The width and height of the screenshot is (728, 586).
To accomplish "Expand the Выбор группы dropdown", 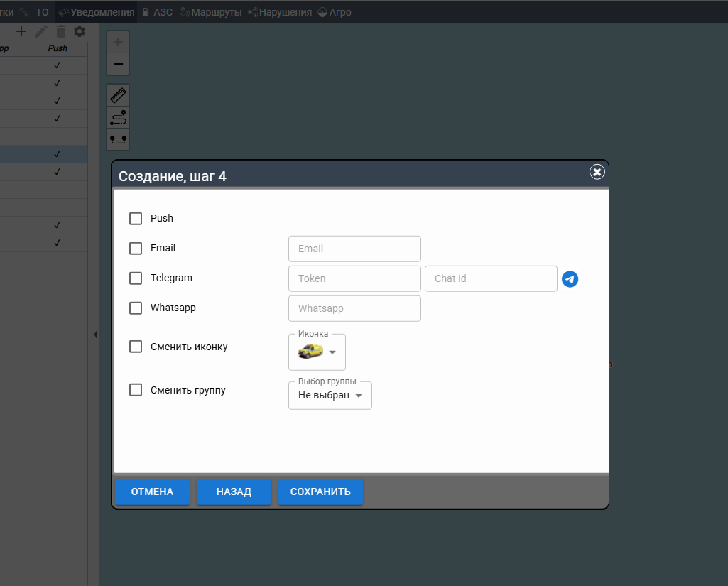I will [x=330, y=396].
